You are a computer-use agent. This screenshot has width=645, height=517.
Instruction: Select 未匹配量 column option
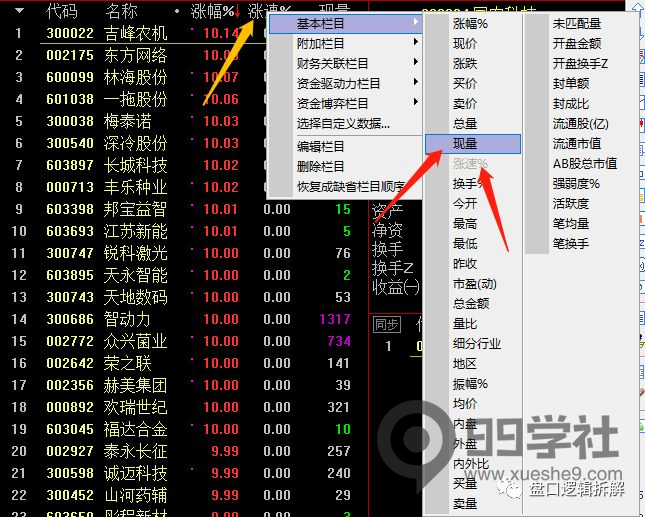577,23
